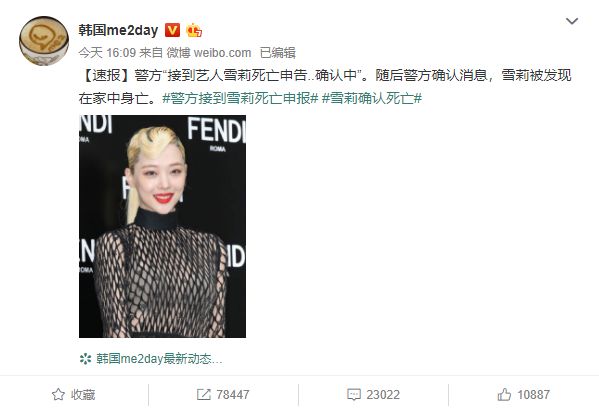599x412 pixels.
Task: Click the likes count 10887
Action: [533, 394]
